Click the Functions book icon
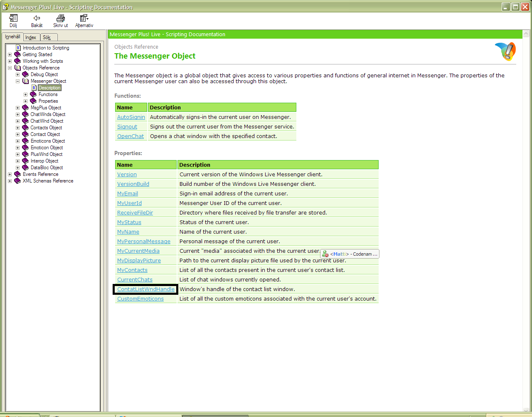Image resolution: width=532 pixels, height=417 pixels. coord(33,94)
